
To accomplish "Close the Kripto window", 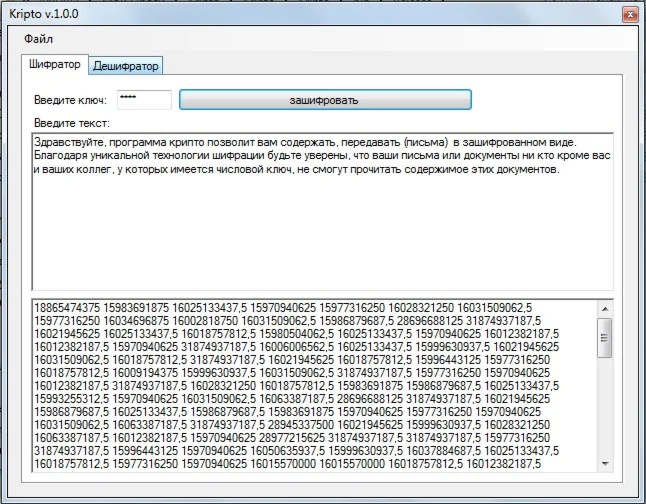I will coord(630,15).
